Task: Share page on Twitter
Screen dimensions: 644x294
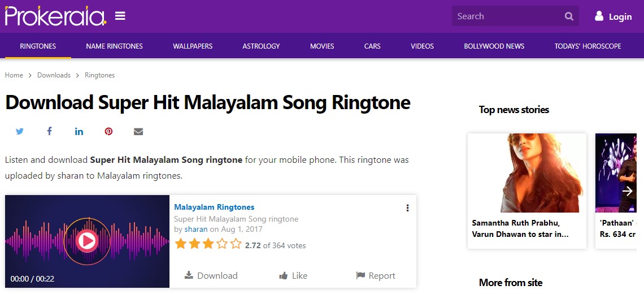Action: [20, 131]
